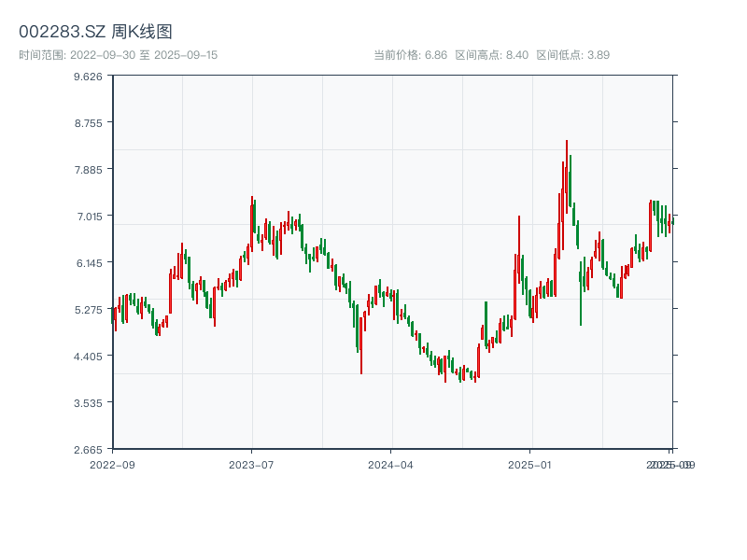Image resolution: width=747 pixels, height=560 pixels.
Task: Click the last green candle at chart's right edge
Action: (672, 220)
